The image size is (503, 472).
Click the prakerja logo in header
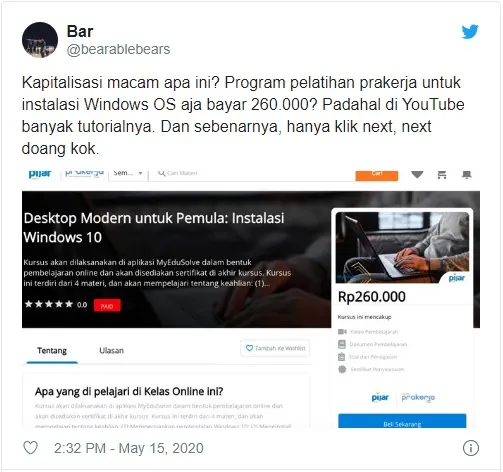[84, 173]
